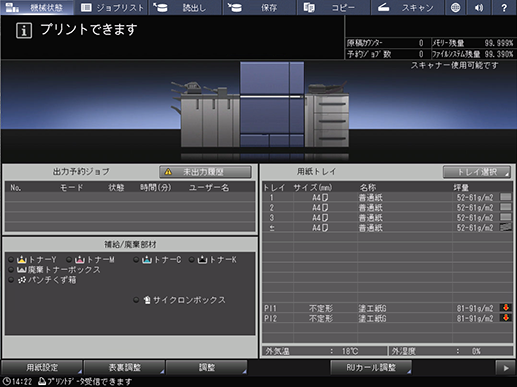Image resolution: width=517 pixels, height=387 pixels.
Task: Click the A4 orientation icon in tray 2
Action: pos(325,208)
